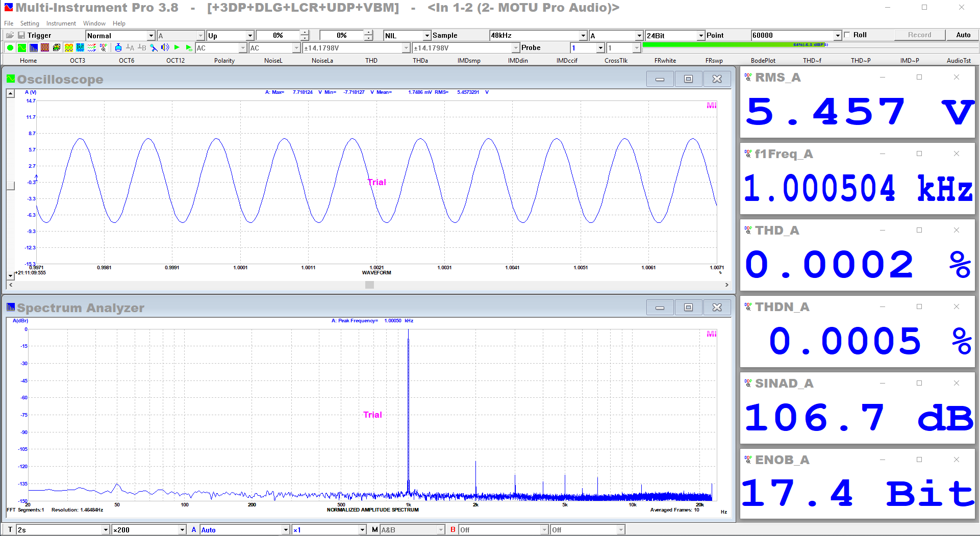Click the Oscilloscope vertical position slider handle
The width and height of the screenshot is (980, 536).
click(10, 186)
